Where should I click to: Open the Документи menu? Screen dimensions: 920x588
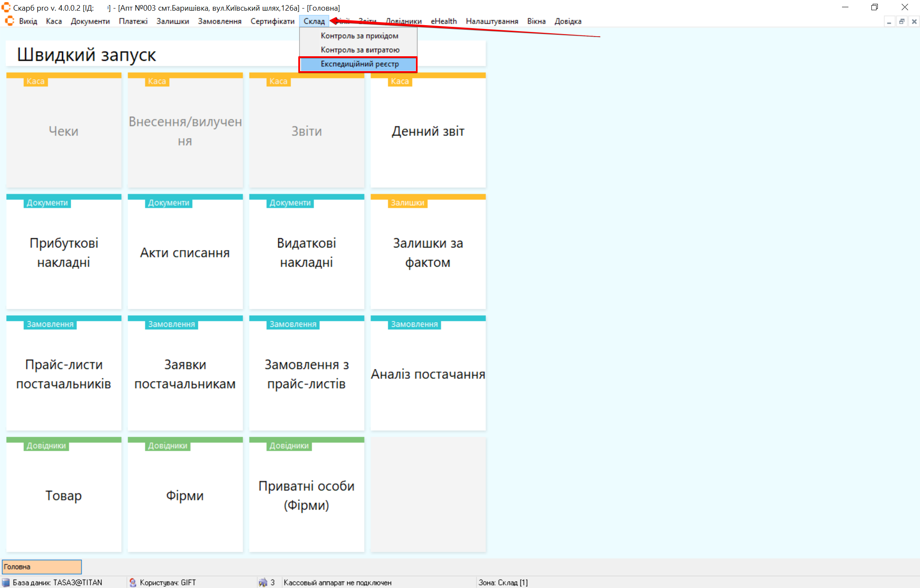point(90,21)
